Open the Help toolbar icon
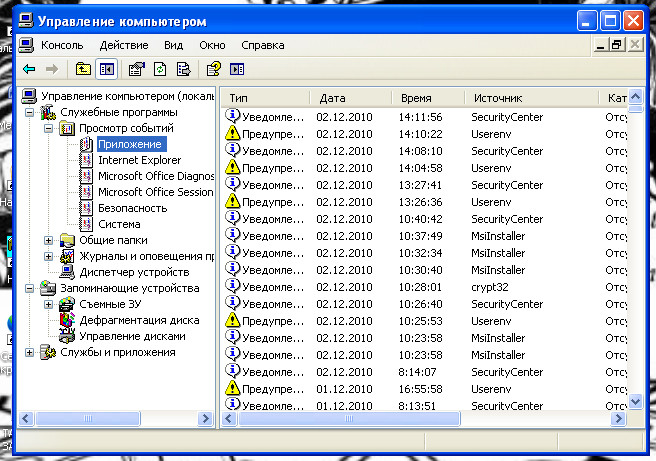 coord(214,69)
